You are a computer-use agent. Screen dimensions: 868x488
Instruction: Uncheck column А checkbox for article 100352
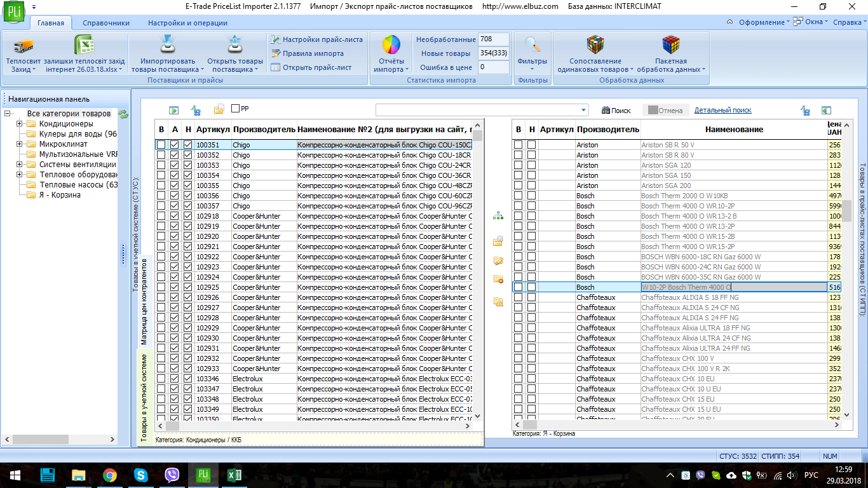[x=175, y=155]
